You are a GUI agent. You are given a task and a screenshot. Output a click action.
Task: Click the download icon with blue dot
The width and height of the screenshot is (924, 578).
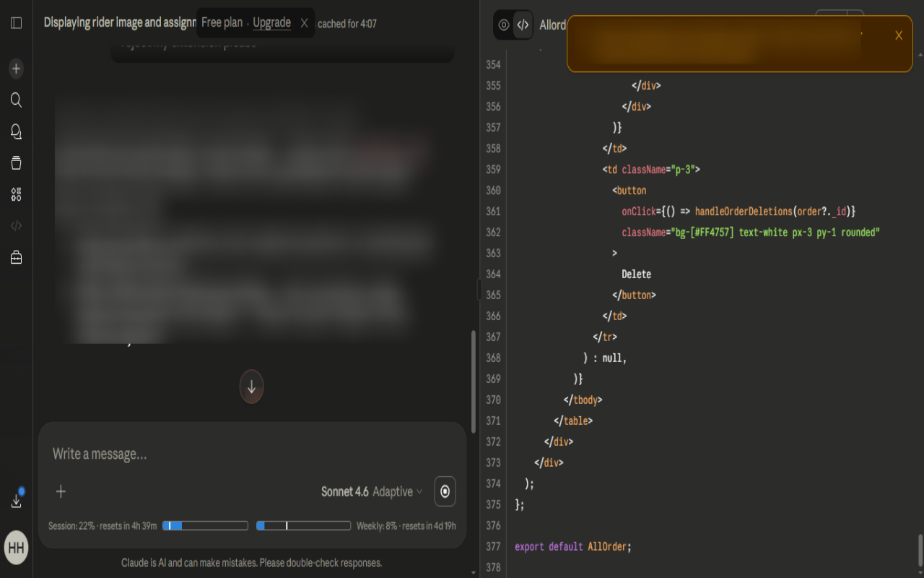(x=17, y=500)
